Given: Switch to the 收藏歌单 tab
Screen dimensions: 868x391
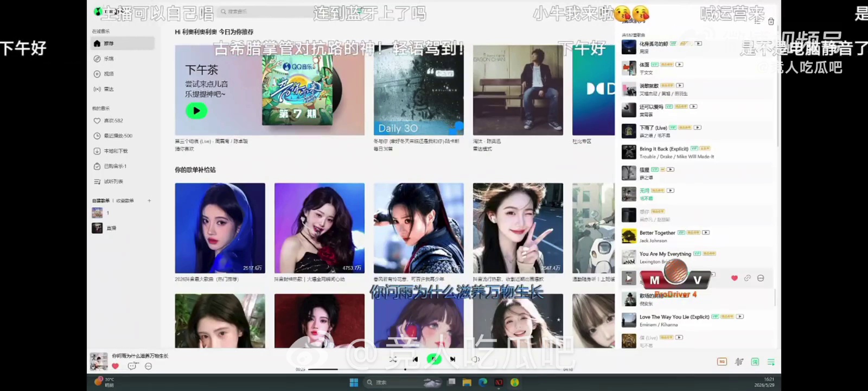Looking at the screenshot, I should coord(125,201).
